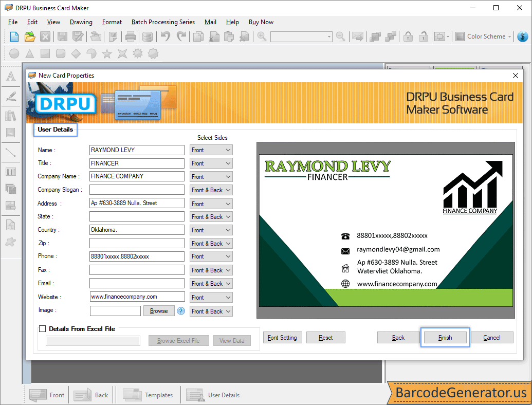Open the Drawing menu
Viewport: 532px width, 405px height.
(81, 22)
